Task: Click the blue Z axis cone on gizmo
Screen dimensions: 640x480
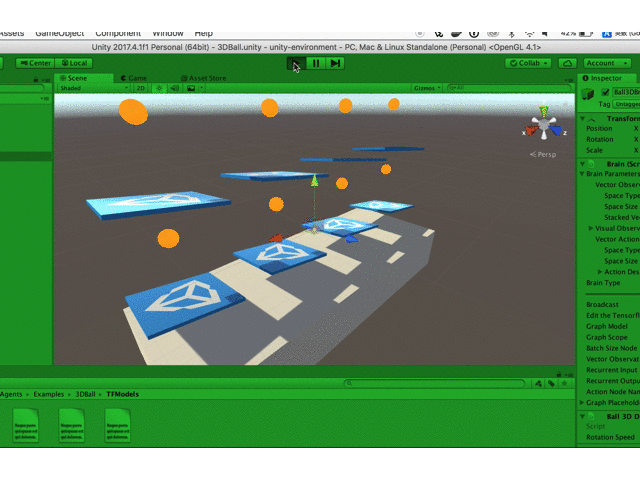Action: tap(556, 131)
